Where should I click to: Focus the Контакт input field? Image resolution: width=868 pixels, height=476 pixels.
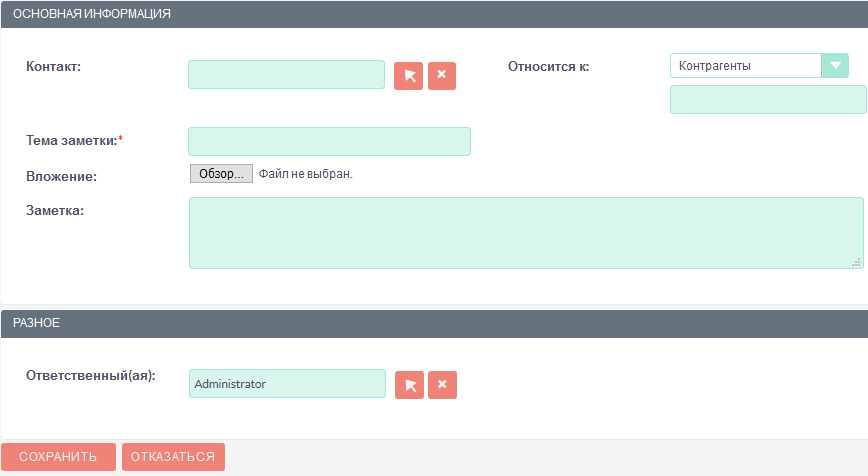(286, 75)
